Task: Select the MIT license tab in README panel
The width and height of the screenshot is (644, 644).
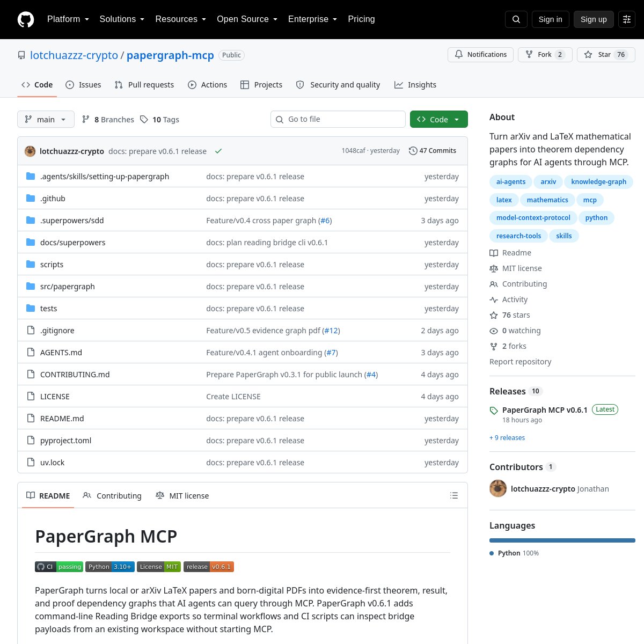Action: (182, 496)
